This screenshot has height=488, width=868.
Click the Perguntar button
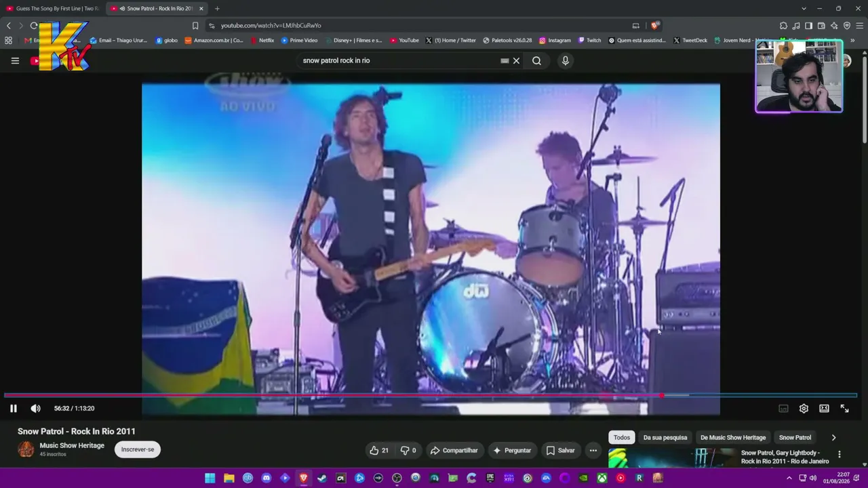(512, 450)
